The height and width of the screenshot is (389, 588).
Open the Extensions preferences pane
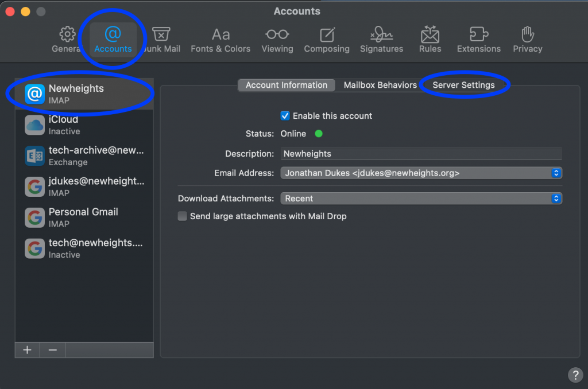click(478, 40)
